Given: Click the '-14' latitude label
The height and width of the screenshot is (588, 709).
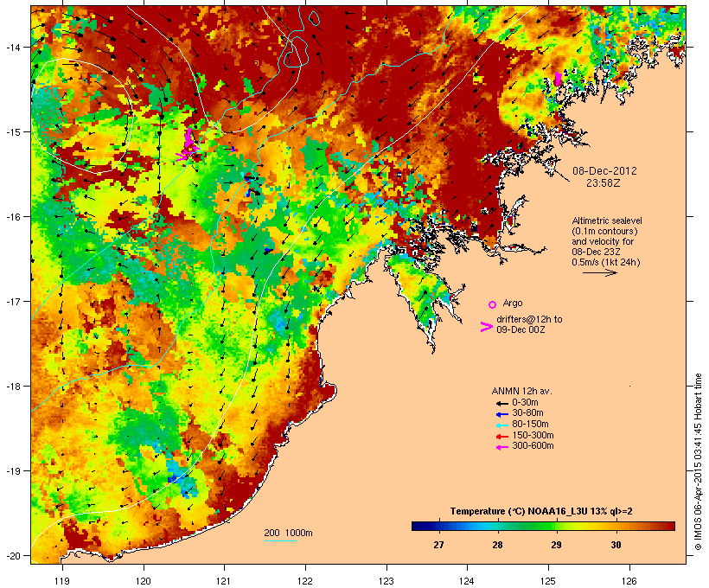Looking at the screenshot, I should pyautogui.click(x=12, y=47).
